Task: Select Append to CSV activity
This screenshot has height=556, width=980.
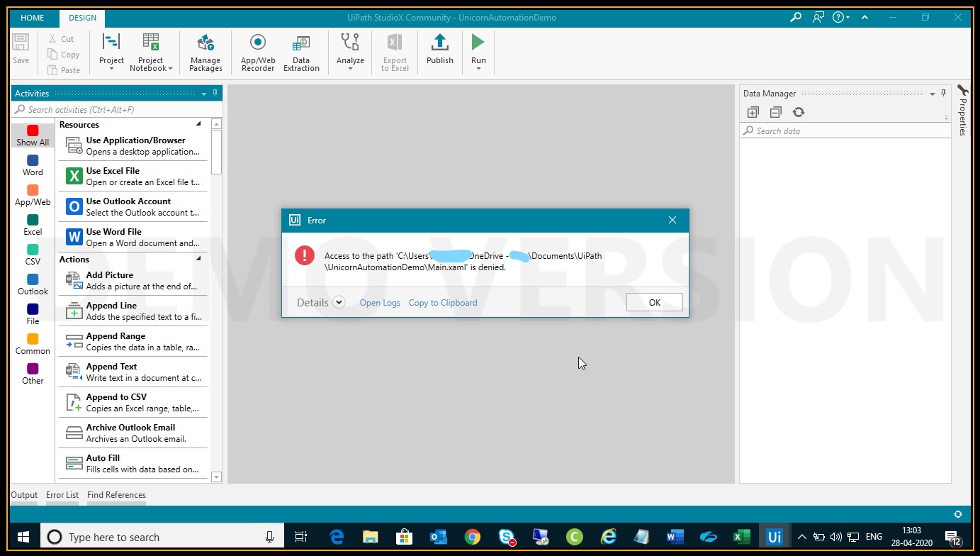Action: [x=133, y=402]
